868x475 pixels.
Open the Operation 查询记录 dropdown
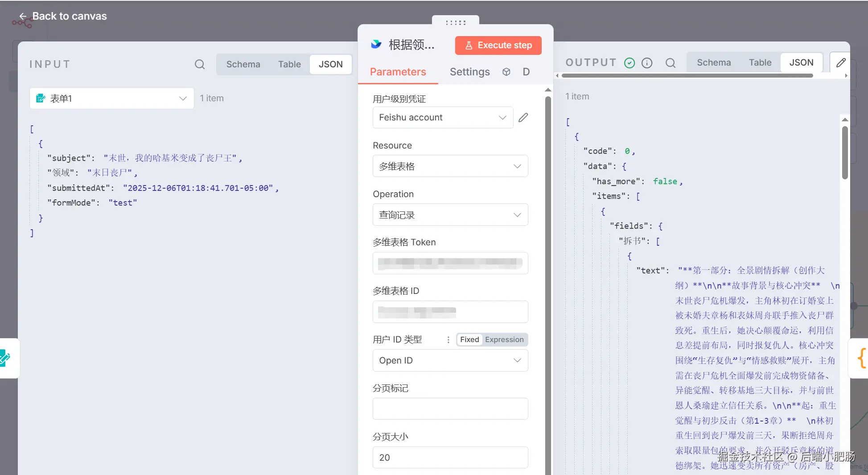(x=450, y=215)
